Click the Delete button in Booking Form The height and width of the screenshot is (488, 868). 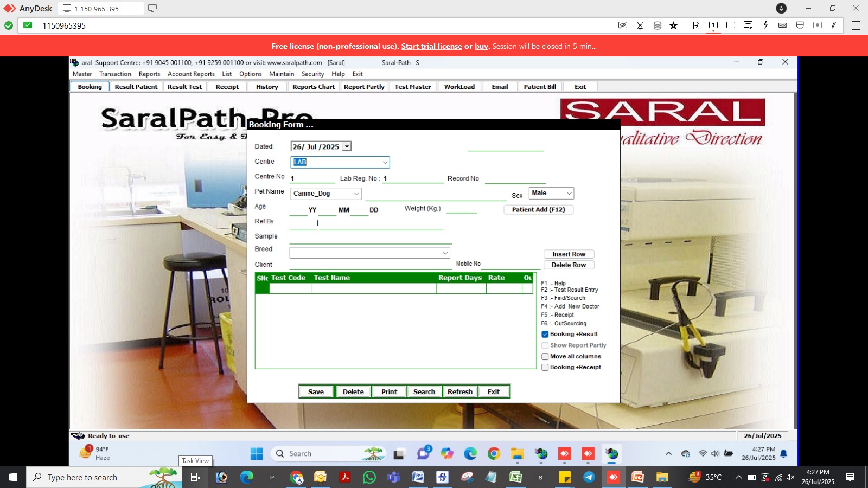(353, 392)
